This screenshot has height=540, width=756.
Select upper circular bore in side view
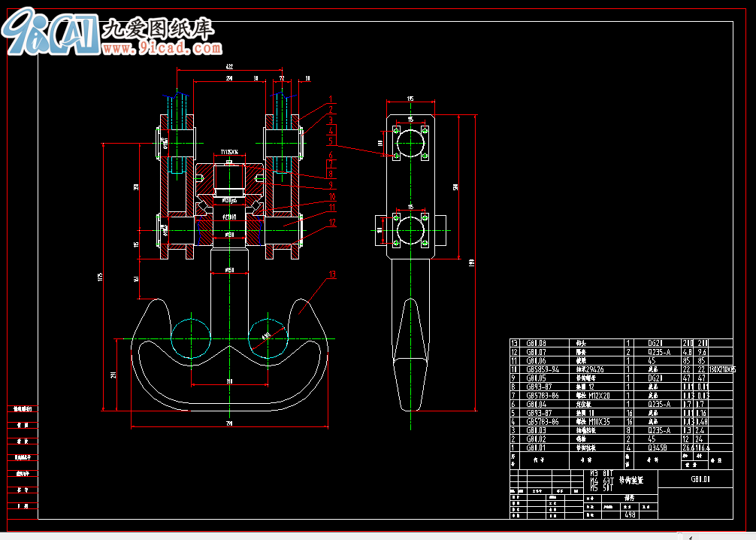click(x=410, y=141)
